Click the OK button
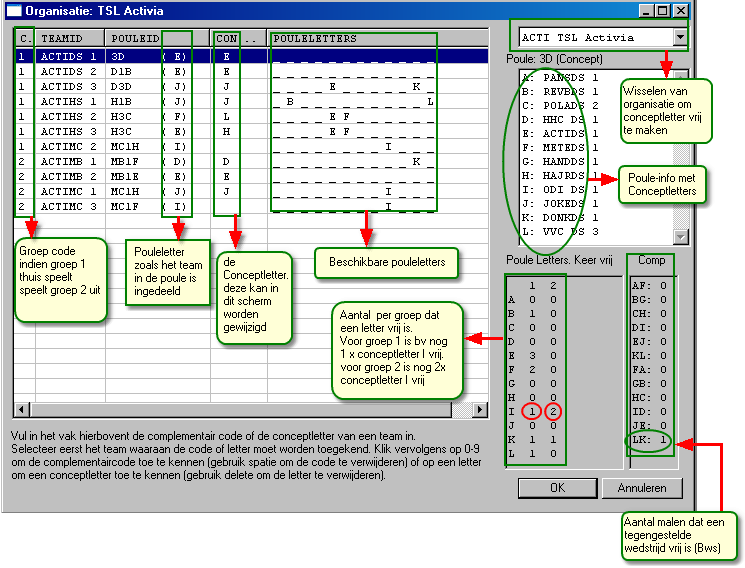745x568 pixels. [558, 488]
